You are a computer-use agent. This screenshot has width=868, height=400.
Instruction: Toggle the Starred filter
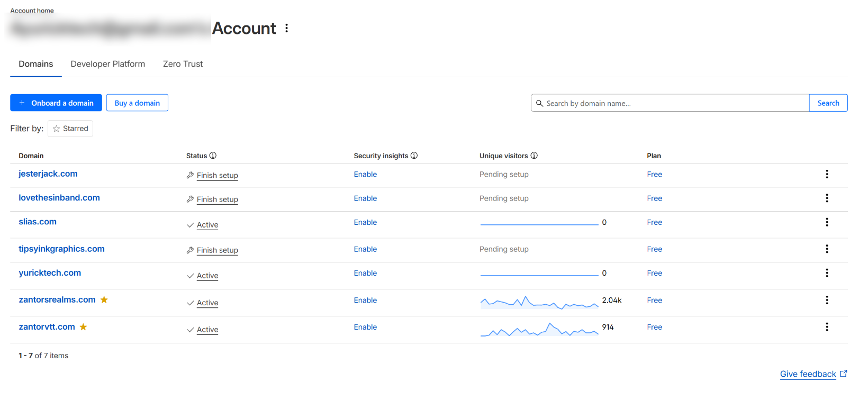[70, 129]
